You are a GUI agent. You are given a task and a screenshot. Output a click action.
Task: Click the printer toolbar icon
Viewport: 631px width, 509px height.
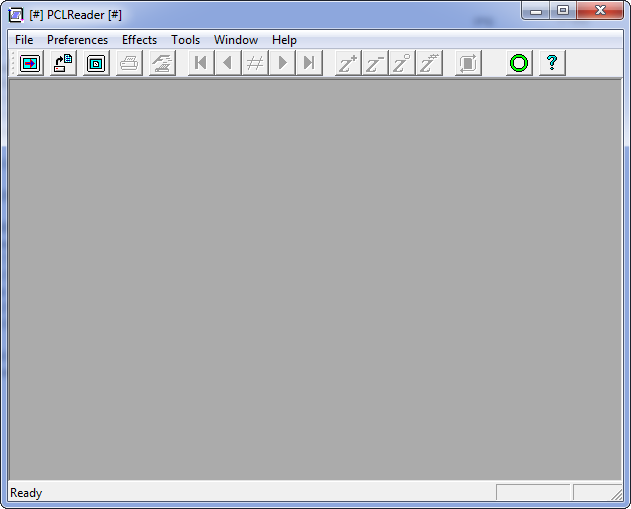[x=129, y=63]
